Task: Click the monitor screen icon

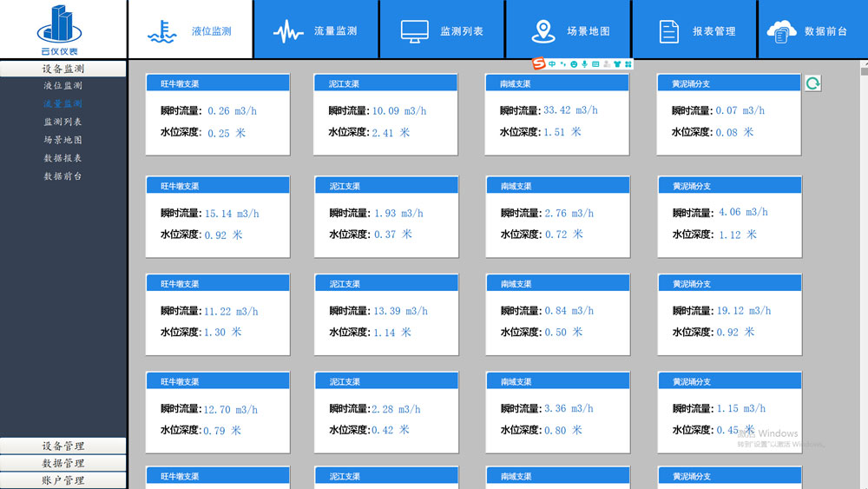Action: coord(415,31)
